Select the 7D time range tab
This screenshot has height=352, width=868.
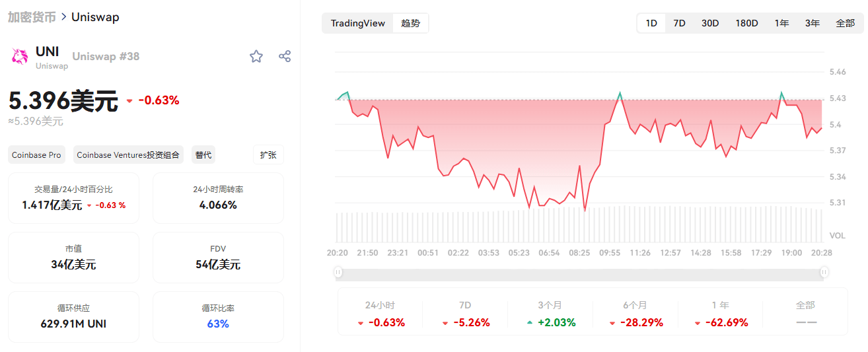click(679, 23)
